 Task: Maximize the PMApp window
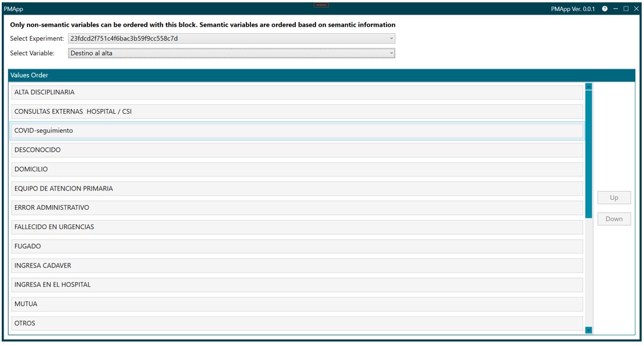pyautogui.click(x=626, y=9)
